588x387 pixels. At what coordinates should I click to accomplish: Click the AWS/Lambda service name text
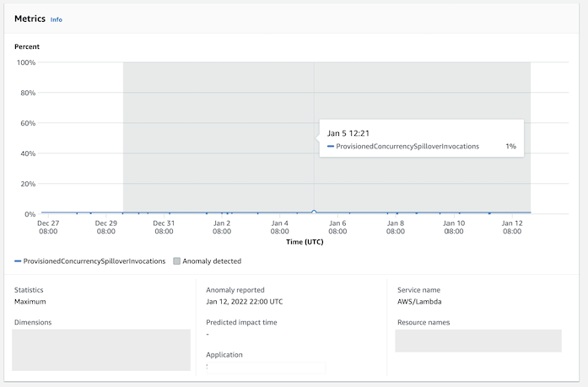pos(419,302)
